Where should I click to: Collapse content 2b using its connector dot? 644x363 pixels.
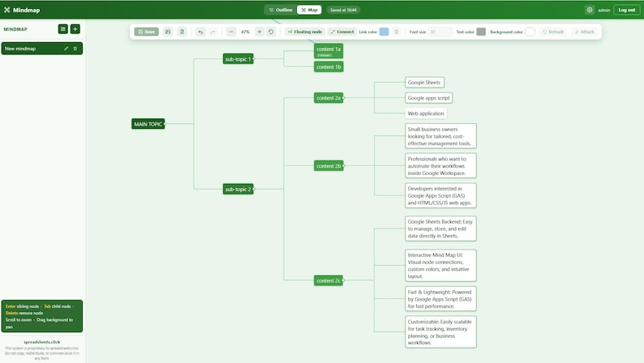[x=344, y=166]
